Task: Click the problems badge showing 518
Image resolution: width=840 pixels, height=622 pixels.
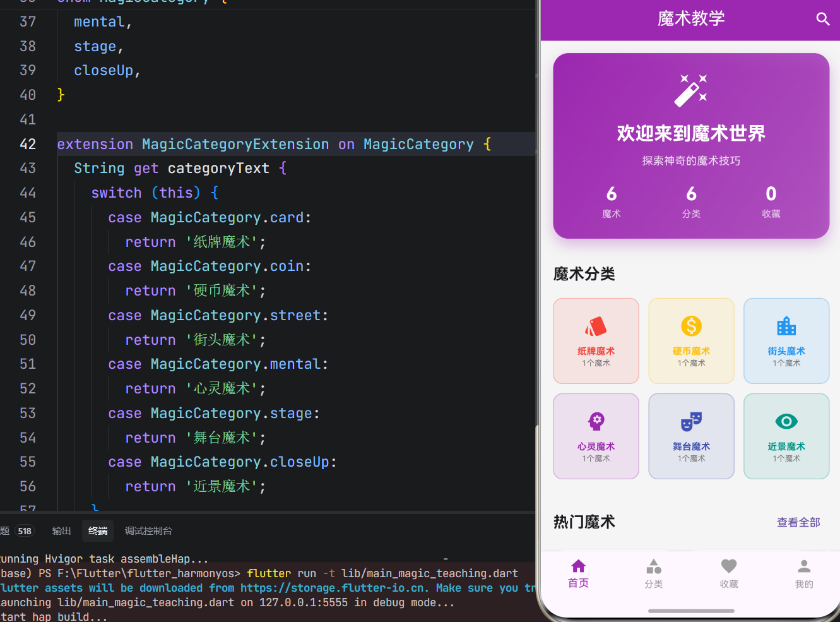Action: pos(24,530)
